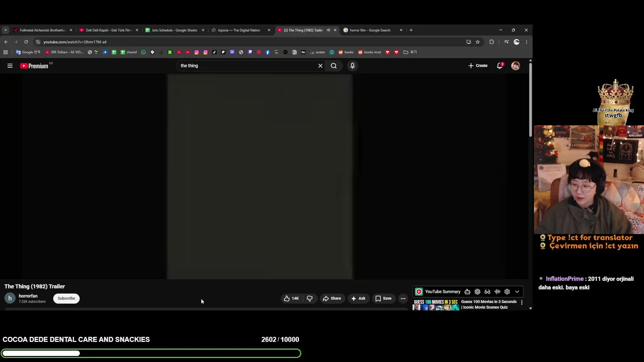Open the 'avatar' bookmark
This screenshot has width=644, height=362.
click(x=317, y=52)
